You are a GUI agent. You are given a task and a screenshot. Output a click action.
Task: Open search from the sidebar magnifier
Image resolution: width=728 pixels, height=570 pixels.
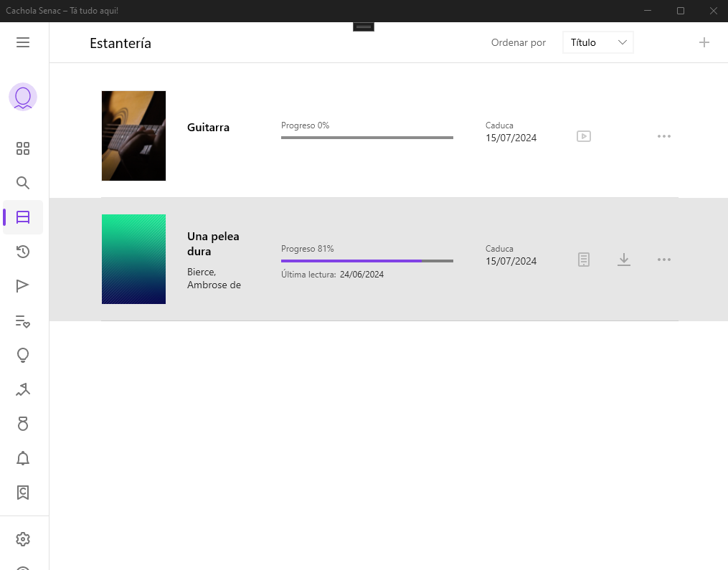click(23, 183)
